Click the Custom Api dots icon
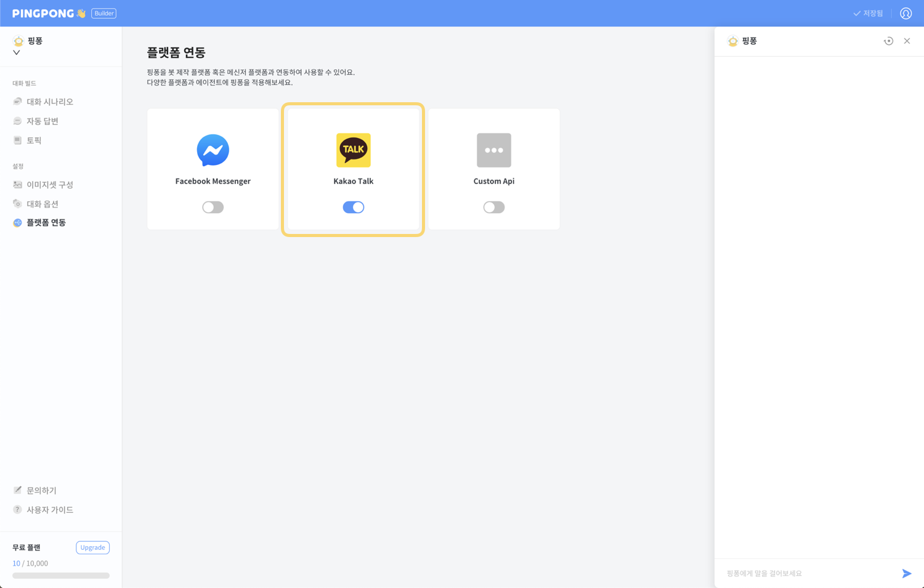924x588 pixels. click(494, 150)
